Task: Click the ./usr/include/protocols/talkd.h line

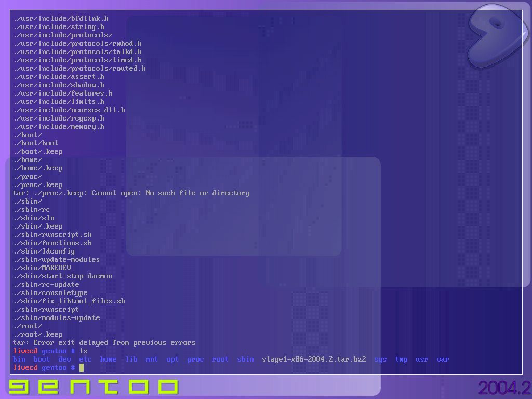Action: coord(77,52)
